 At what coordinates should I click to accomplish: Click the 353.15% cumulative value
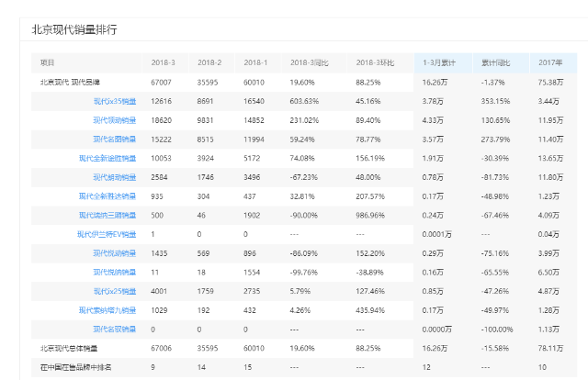point(495,101)
